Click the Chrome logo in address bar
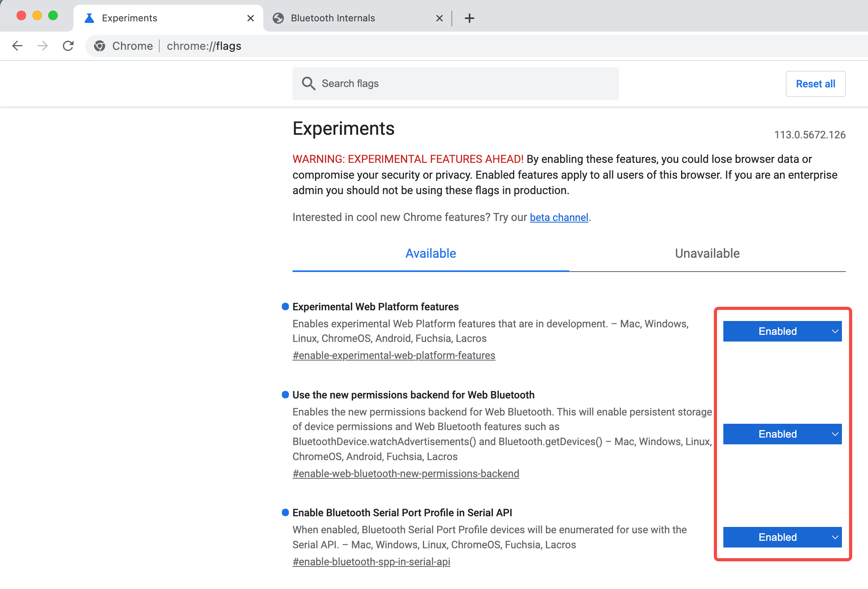The height and width of the screenshot is (589, 868). click(x=100, y=46)
